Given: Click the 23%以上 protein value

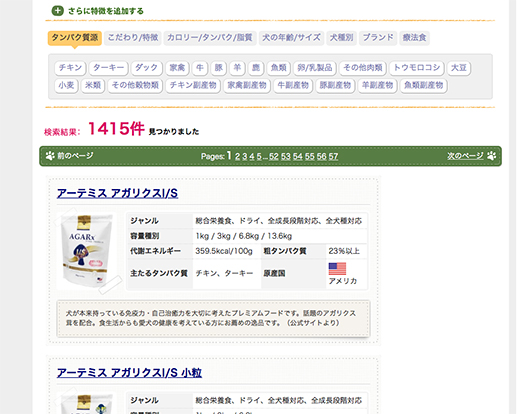Looking at the screenshot, I should 344,251.
